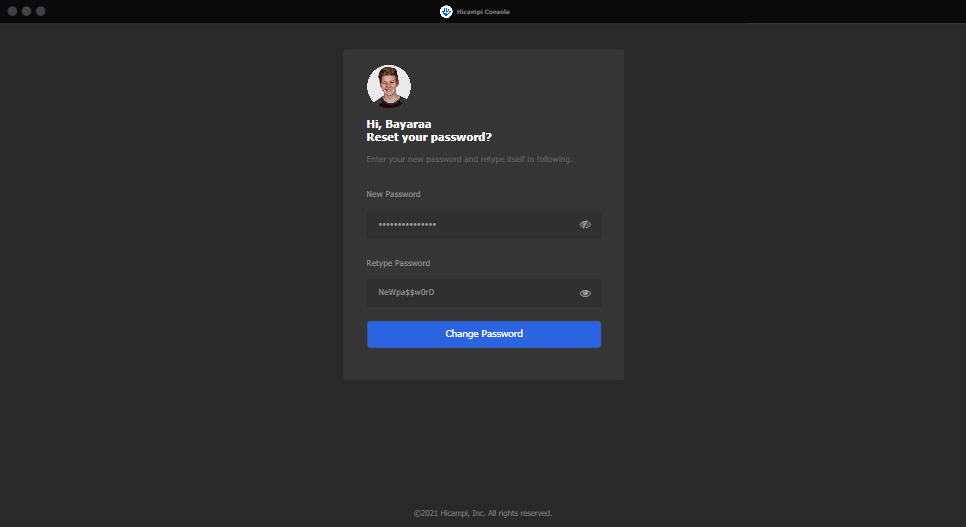Click the Hicampi copyright footer text

483,513
